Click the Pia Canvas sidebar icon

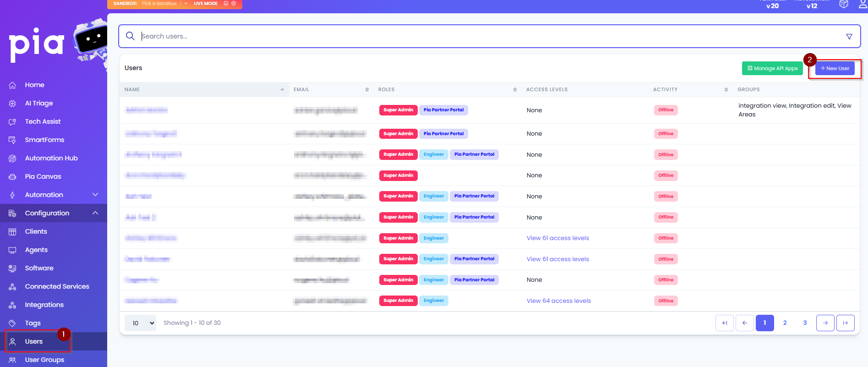click(x=12, y=177)
